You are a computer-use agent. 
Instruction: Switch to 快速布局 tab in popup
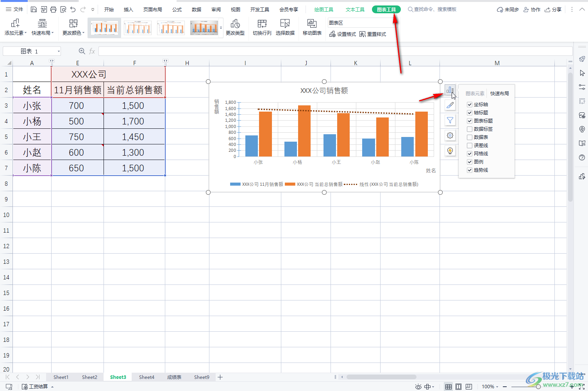[500, 94]
